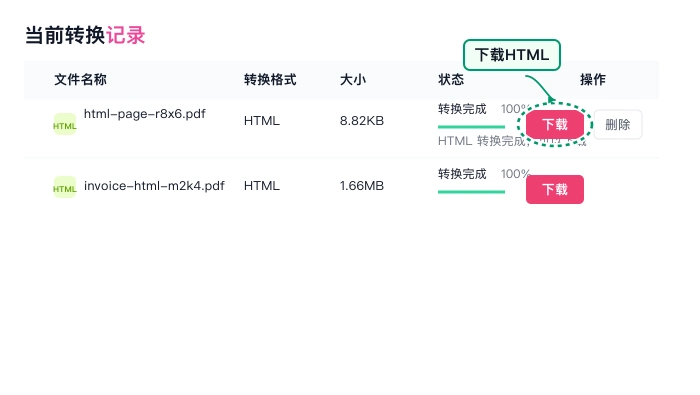The height and width of the screenshot is (395, 700).
Task: Select the file name invoice-html-m2k4.pdf
Action: coord(154,186)
